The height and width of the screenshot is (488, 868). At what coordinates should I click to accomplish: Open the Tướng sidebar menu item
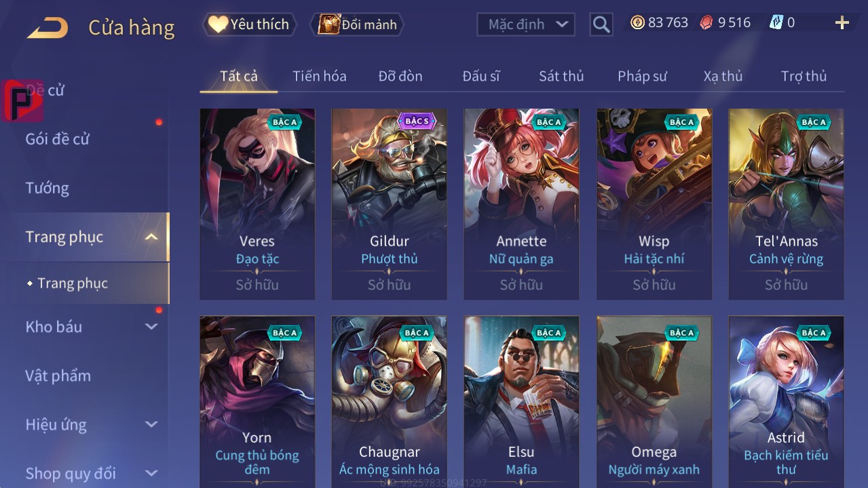pyautogui.click(x=47, y=188)
